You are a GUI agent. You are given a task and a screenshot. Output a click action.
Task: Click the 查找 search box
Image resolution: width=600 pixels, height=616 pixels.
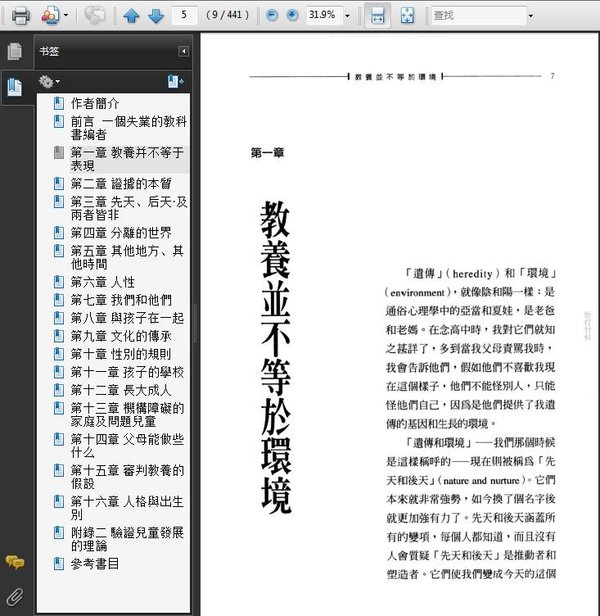click(x=478, y=16)
